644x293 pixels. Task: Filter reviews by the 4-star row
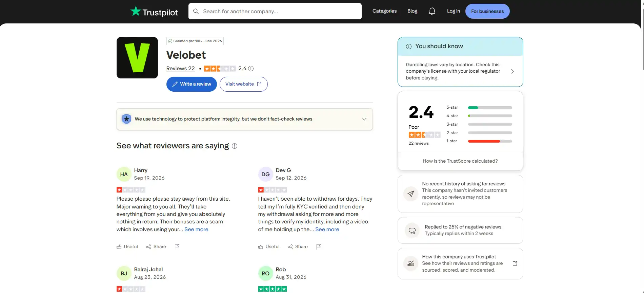coord(479,116)
